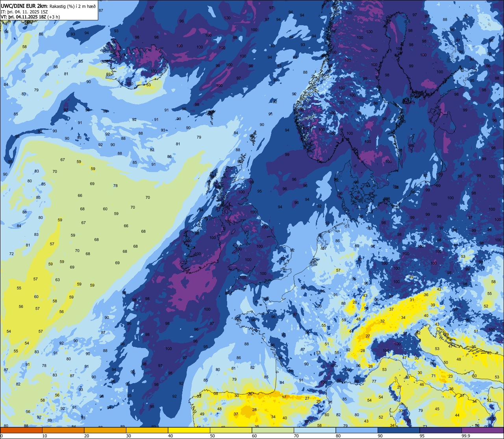Click the pale green 60–70 legend segment
Screen dimensions: 504x439
(273, 430)
